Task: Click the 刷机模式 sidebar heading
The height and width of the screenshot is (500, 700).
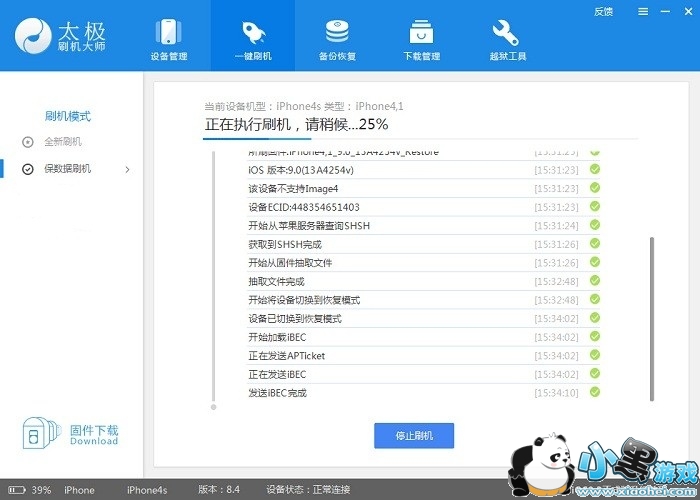Action: point(67,116)
